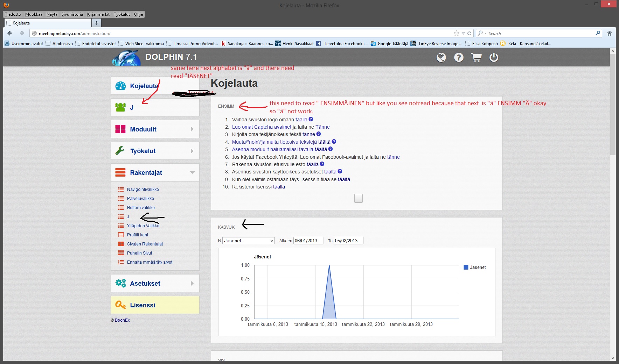Collapse the Rakentajat menu section
619x364 pixels.
pyautogui.click(x=192, y=172)
